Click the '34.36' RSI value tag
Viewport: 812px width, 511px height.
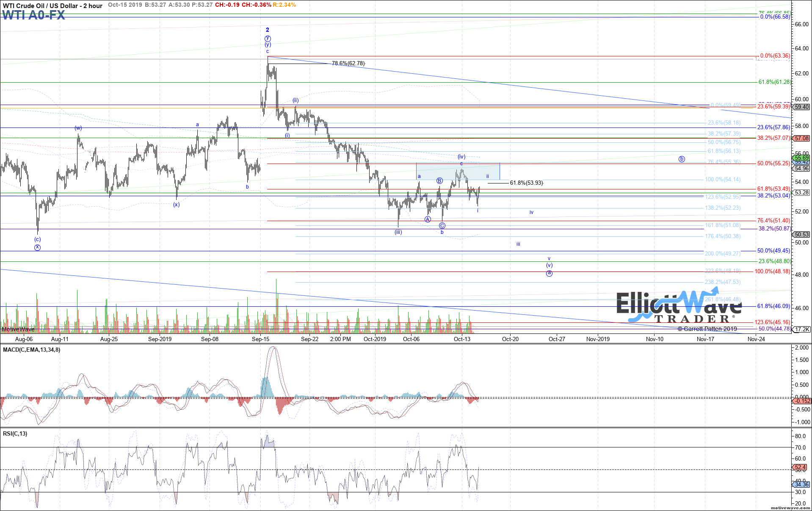click(801, 484)
